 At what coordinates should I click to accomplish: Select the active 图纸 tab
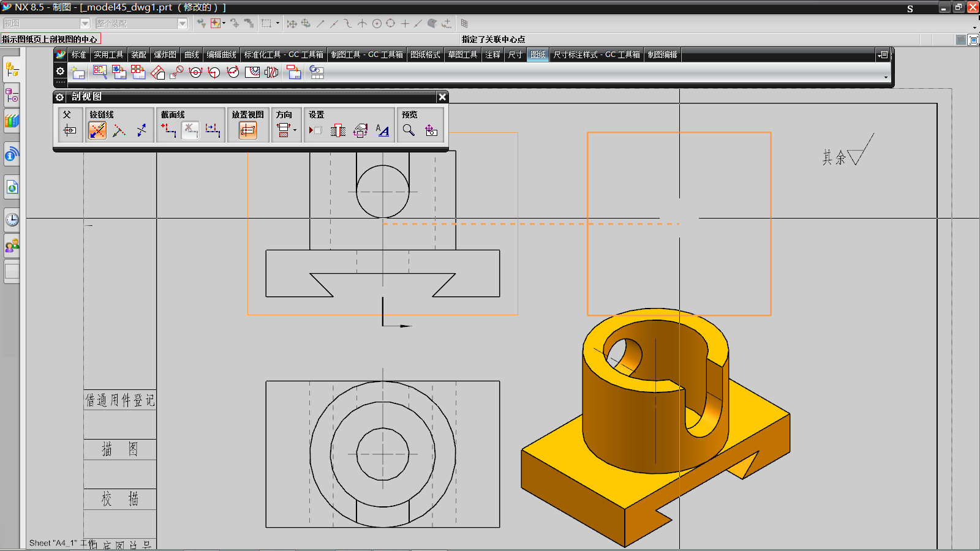coord(538,54)
